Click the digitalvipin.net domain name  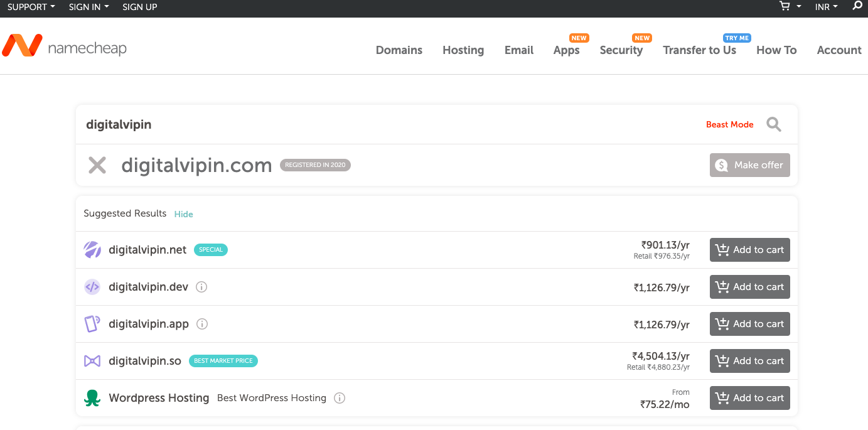click(x=147, y=250)
